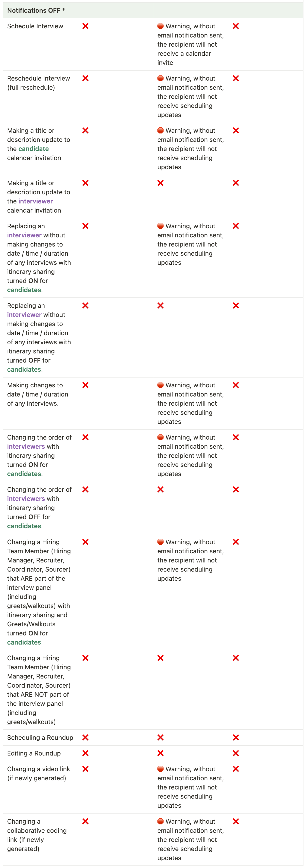This screenshot has height=868, width=306.
Task: Click the warning icon in Reschedule Interview row
Action: pyautogui.click(x=161, y=78)
